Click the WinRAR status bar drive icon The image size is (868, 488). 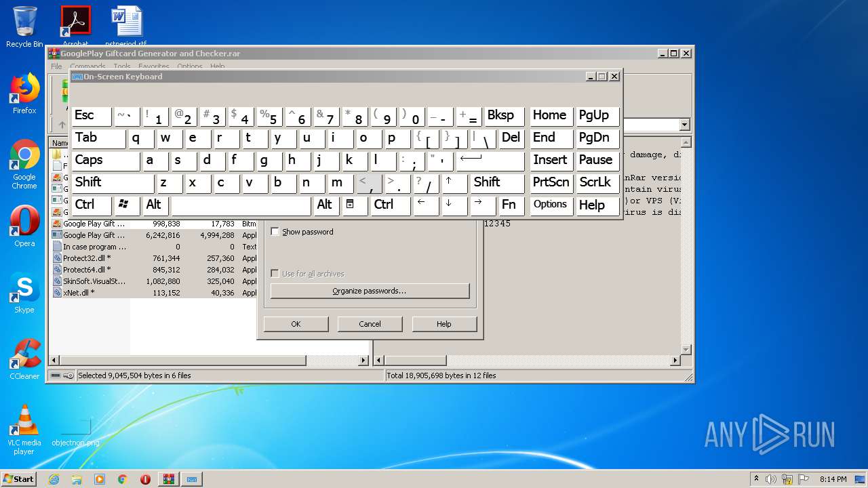click(x=56, y=375)
